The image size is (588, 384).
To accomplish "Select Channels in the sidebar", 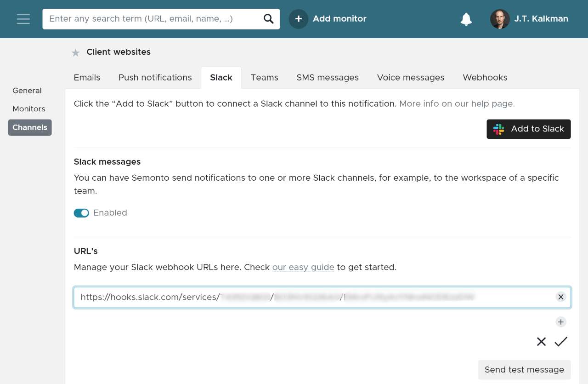I will (30, 127).
